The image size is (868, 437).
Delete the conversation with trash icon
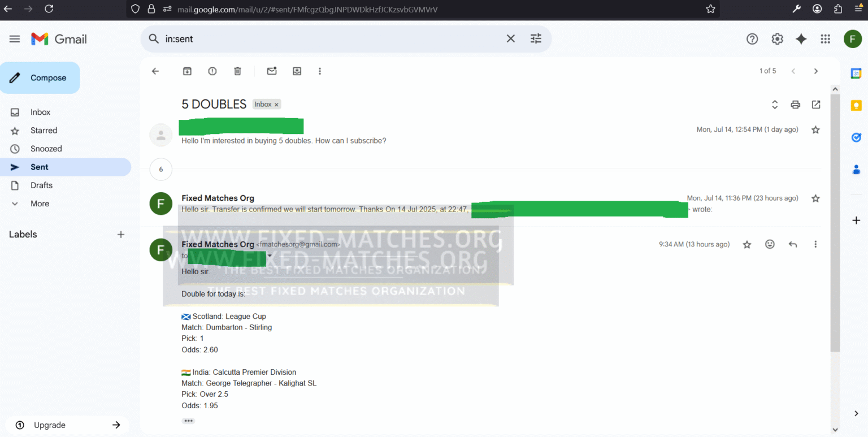pos(237,71)
